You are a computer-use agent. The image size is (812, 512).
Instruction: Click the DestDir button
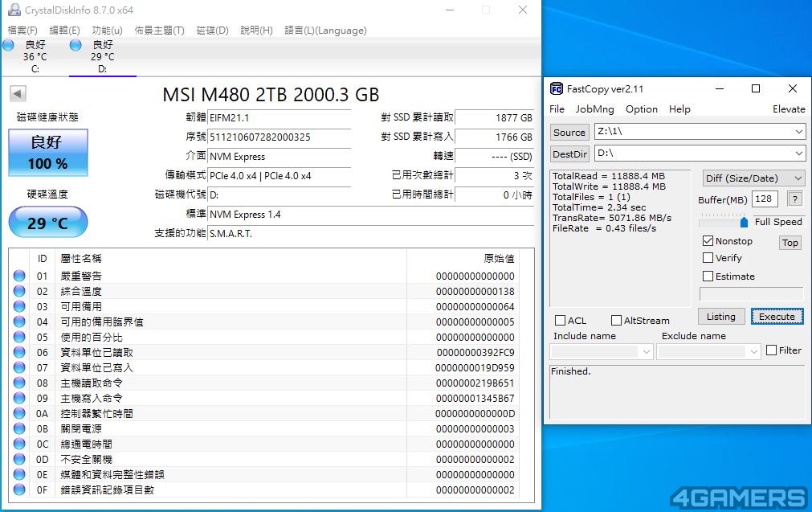click(569, 154)
